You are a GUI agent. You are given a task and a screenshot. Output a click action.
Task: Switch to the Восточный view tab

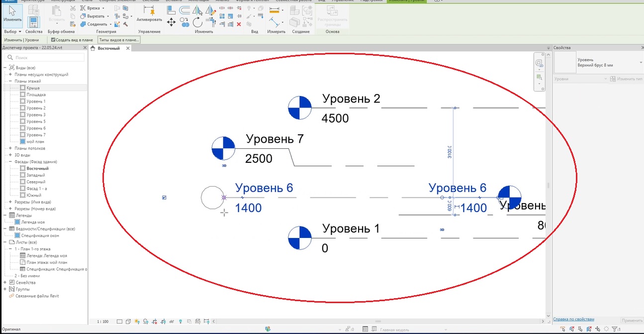click(x=109, y=48)
